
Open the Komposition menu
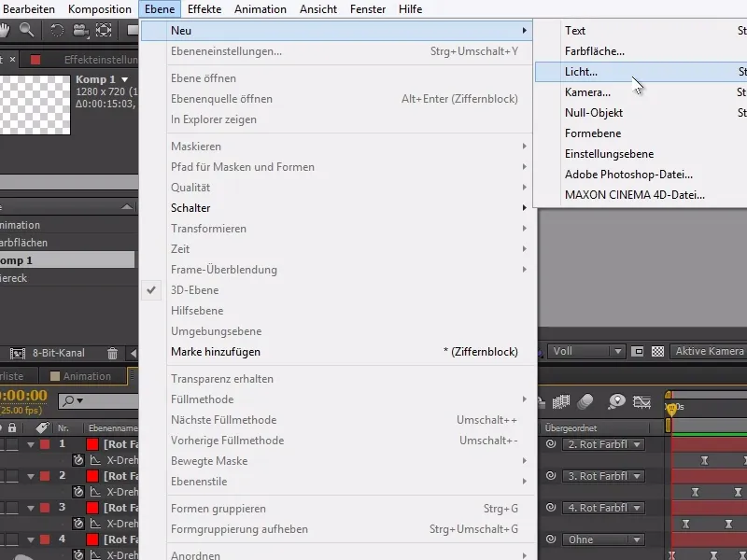coord(100,8)
